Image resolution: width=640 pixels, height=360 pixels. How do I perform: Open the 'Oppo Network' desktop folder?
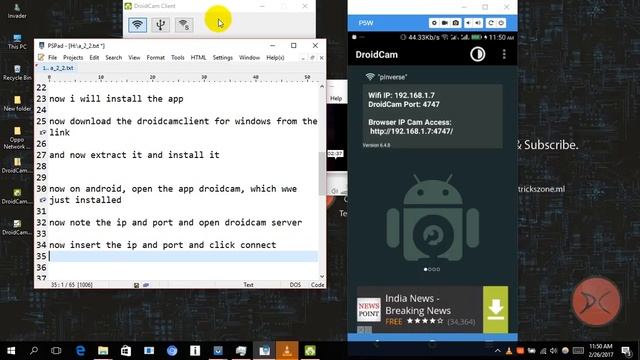17,138
